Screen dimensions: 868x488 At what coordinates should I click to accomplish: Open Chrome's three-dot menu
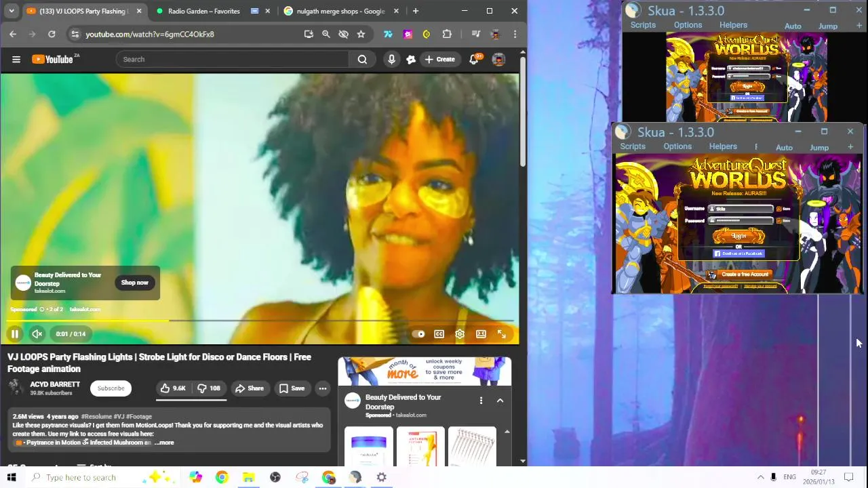pyautogui.click(x=515, y=34)
